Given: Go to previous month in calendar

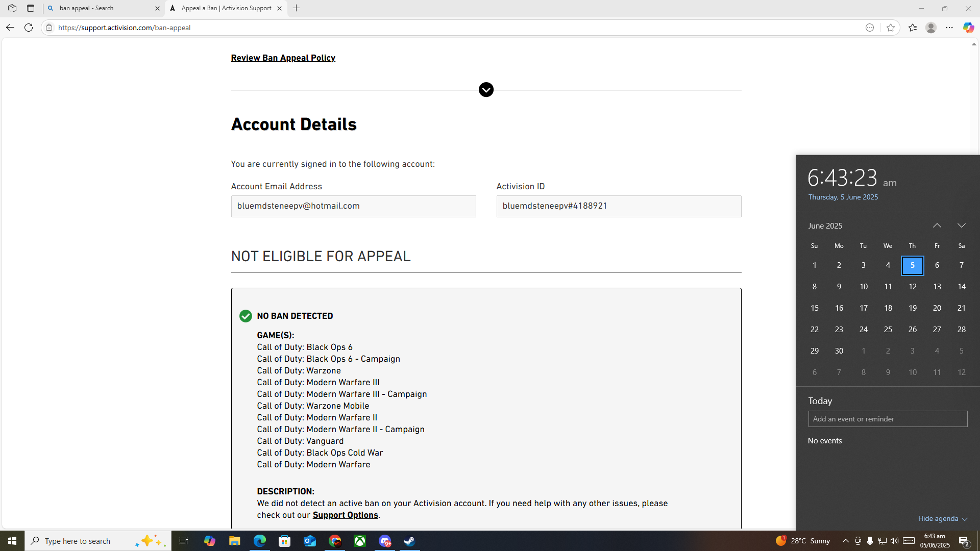Looking at the screenshot, I should [x=937, y=226].
